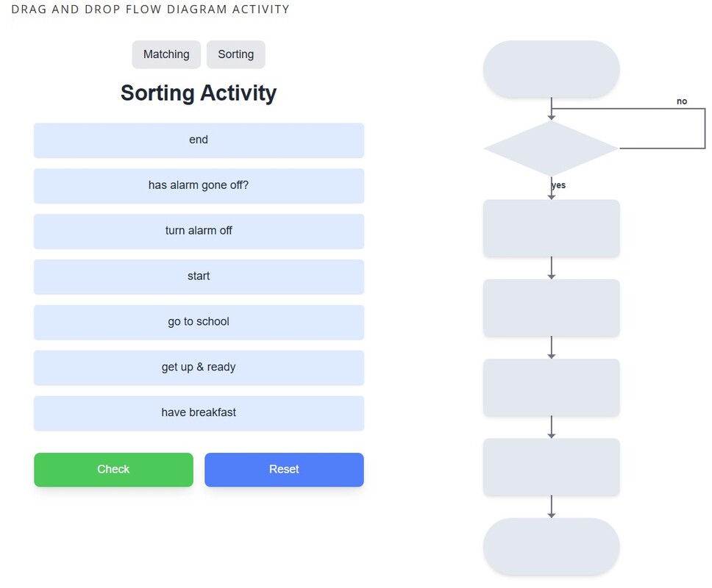
Task: Click the green Check button
Action: click(113, 470)
